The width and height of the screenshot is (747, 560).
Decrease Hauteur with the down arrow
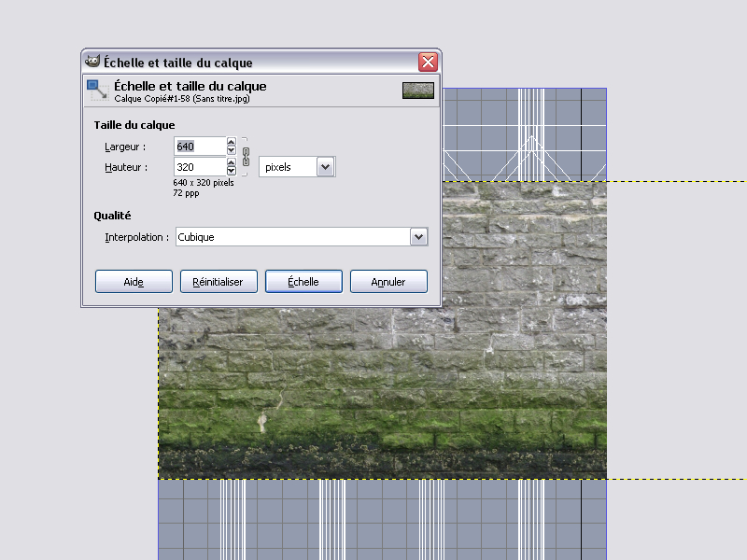tap(232, 172)
